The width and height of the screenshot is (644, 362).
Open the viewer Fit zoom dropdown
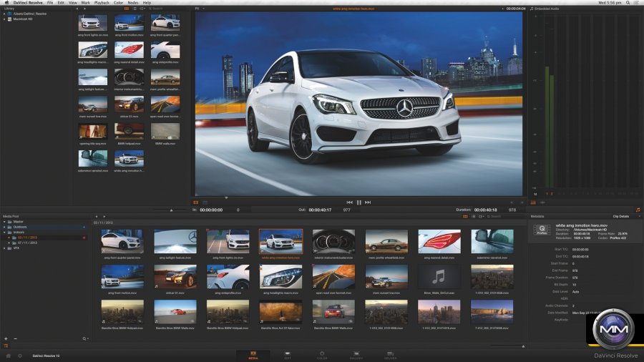(x=200, y=9)
